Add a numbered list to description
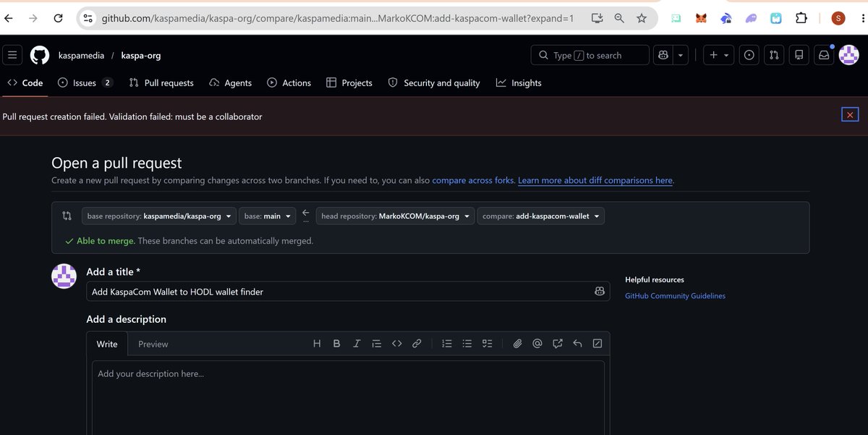 pos(447,344)
